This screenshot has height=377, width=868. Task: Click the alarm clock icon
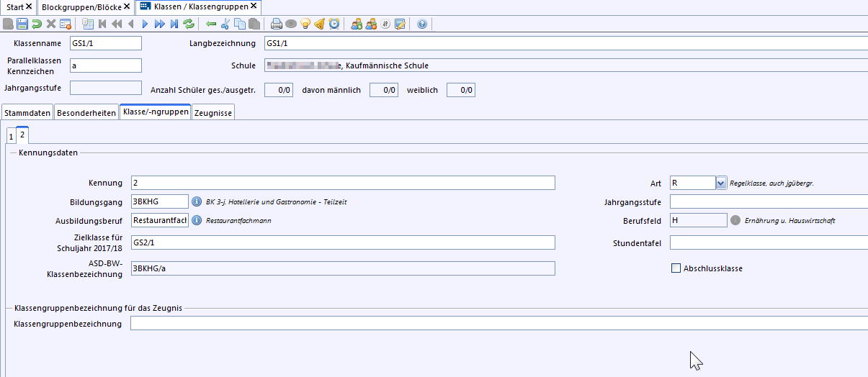334,24
